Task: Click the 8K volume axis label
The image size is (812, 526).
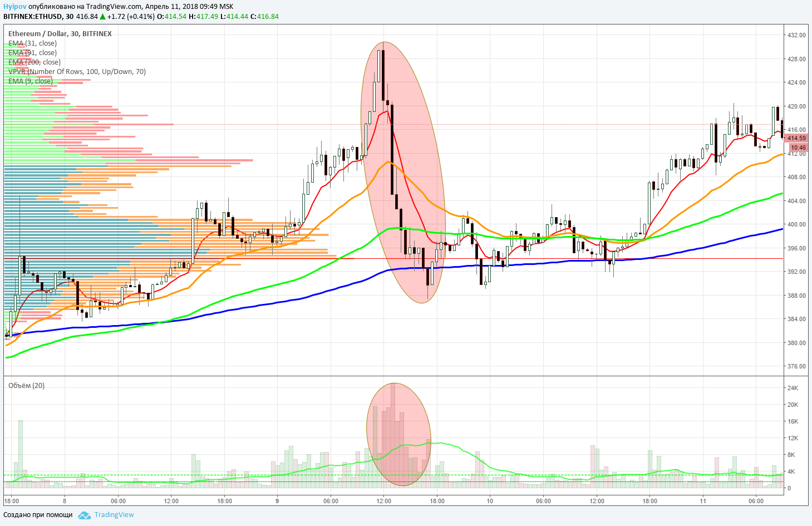Action: pos(791,455)
